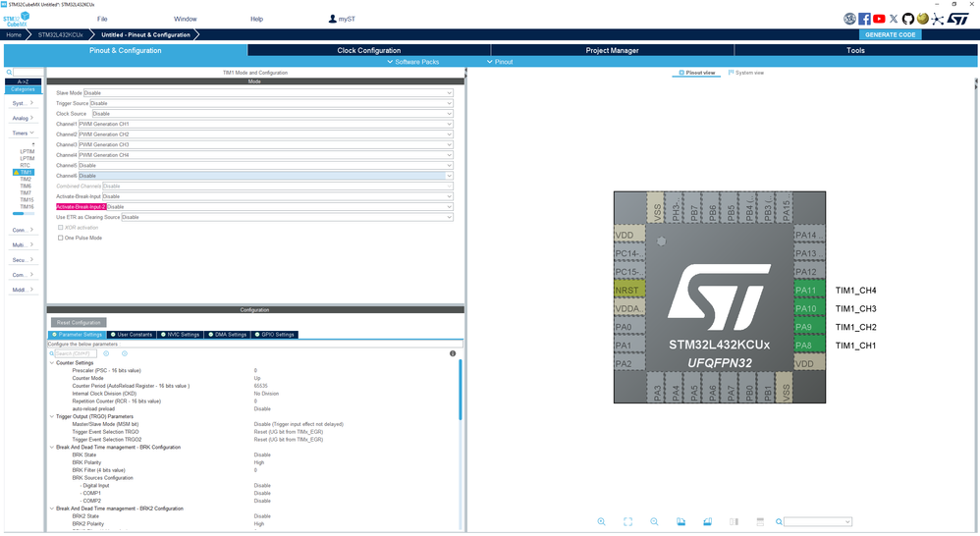Open the DMA Settings tab
980x536 pixels.
[x=228, y=334]
